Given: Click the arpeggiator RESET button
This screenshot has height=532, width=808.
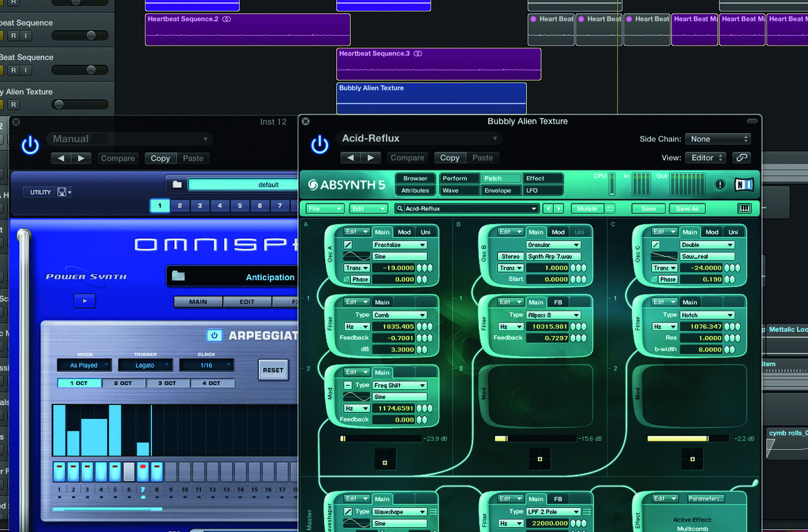Looking at the screenshot, I should coord(273,370).
